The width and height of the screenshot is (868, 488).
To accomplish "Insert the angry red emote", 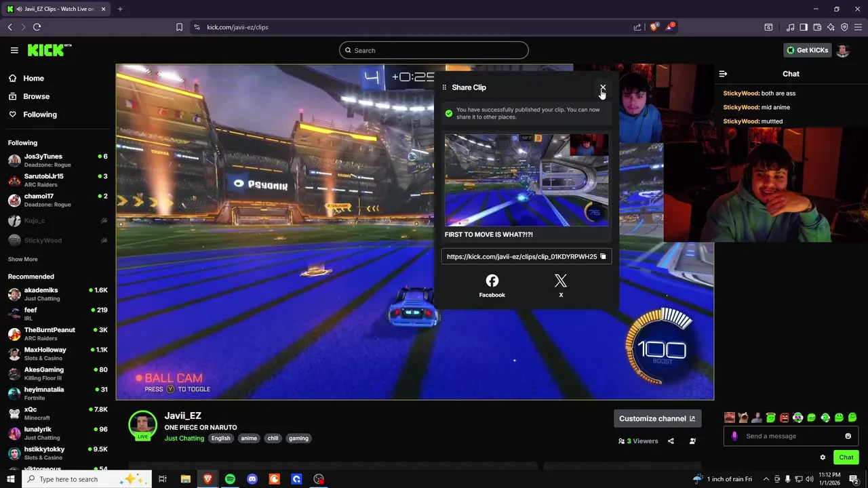I will [x=784, y=418].
